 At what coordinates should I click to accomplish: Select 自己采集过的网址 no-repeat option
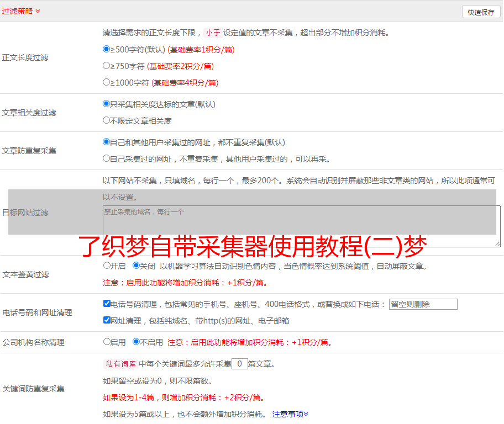tap(107, 158)
